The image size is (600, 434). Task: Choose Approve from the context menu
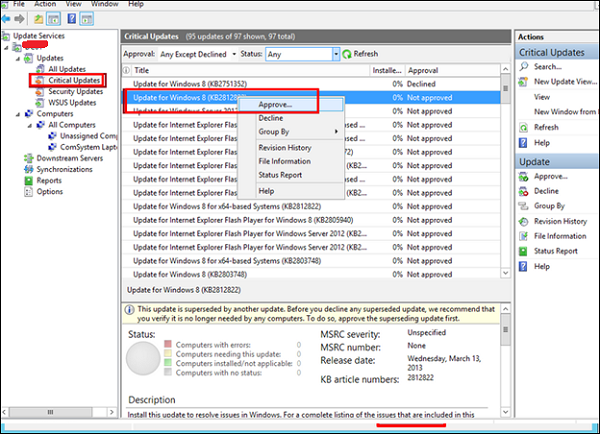tap(275, 104)
